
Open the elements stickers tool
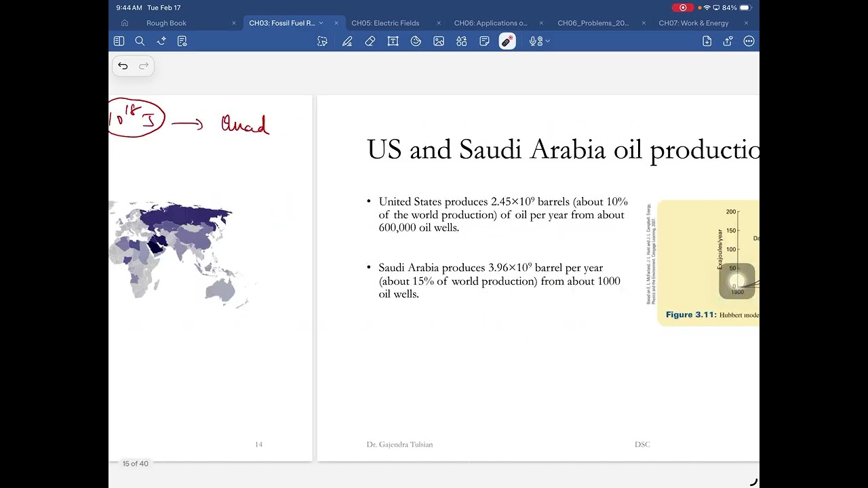click(462, 41)
